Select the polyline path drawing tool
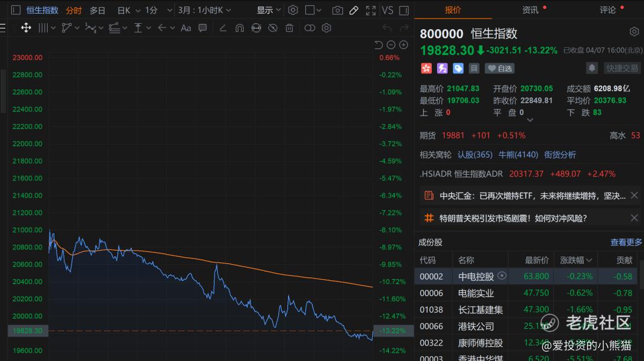The image size is (644, 361). 66,28
